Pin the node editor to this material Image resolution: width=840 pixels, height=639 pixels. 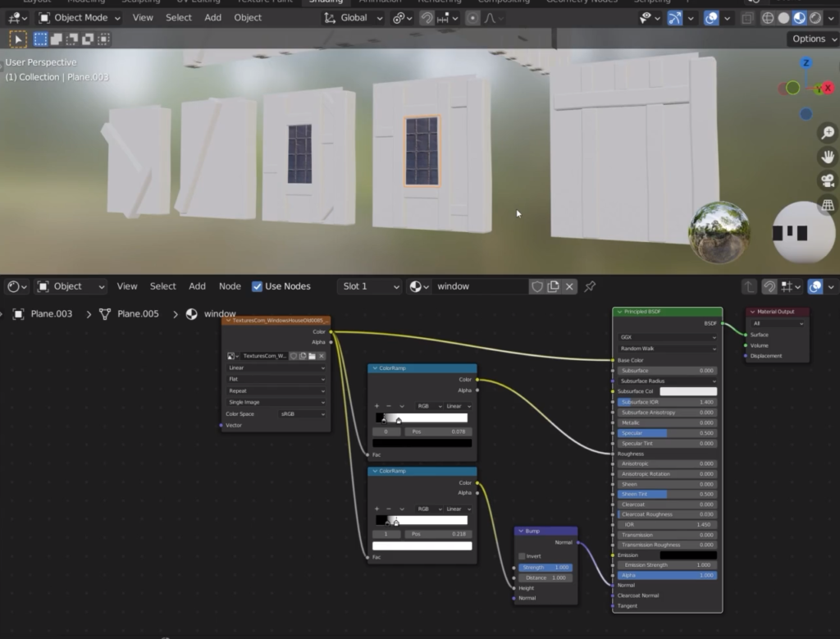coord(590,286)
